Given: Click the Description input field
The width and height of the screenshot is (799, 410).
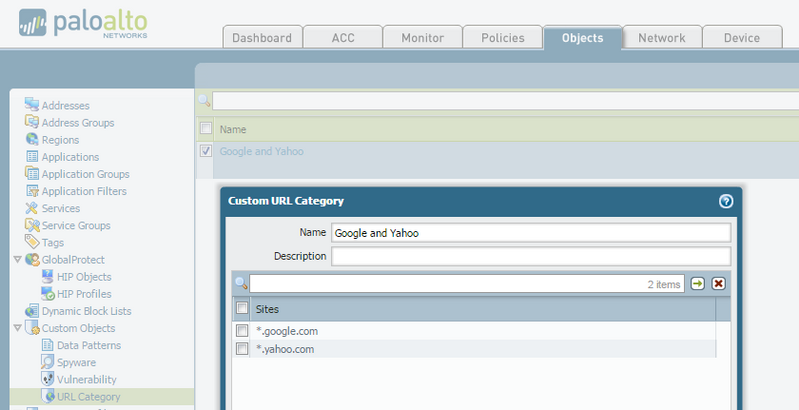Looking at the screenshot, I should click(531, 256).
